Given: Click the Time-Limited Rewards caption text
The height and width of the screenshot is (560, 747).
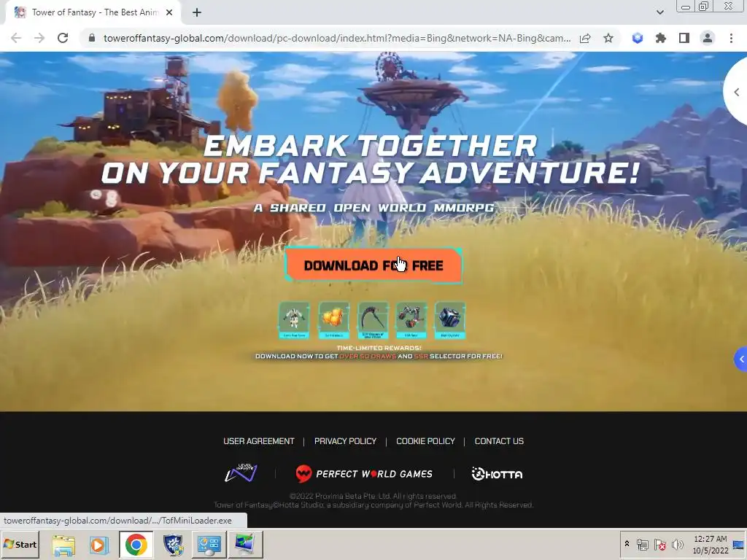Looking at the screenshot, I should (379, 348).
